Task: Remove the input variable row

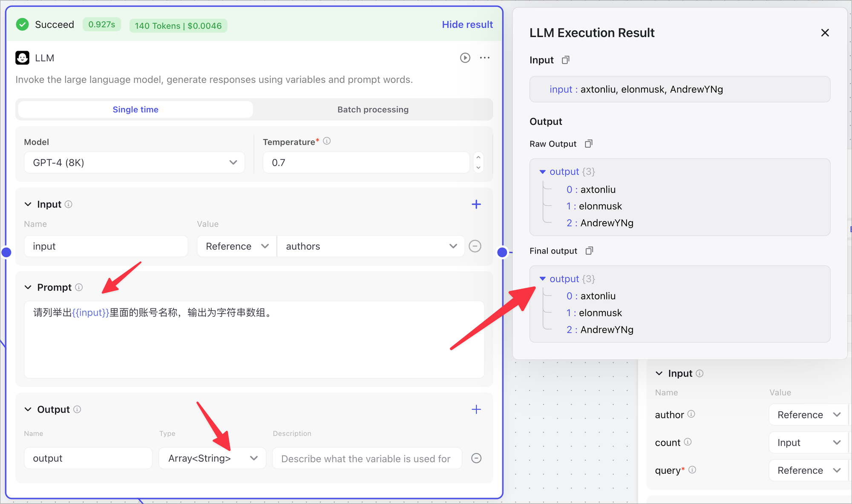Action: (x=475, y=246)
